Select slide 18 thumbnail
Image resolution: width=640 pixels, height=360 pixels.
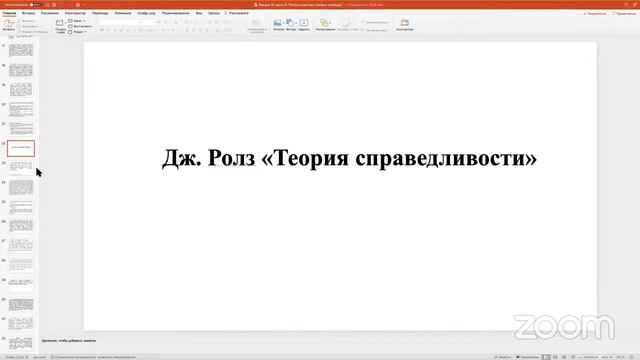point(21,70)
